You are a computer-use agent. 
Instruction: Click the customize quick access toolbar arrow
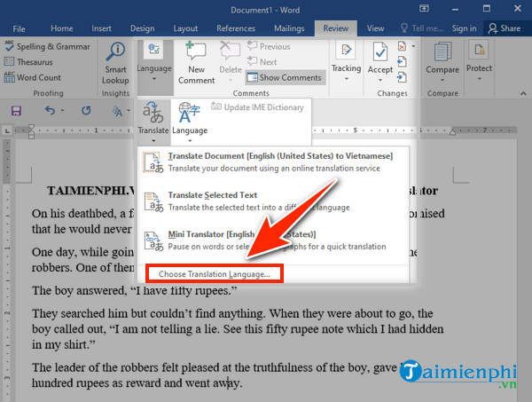point(129,111)
